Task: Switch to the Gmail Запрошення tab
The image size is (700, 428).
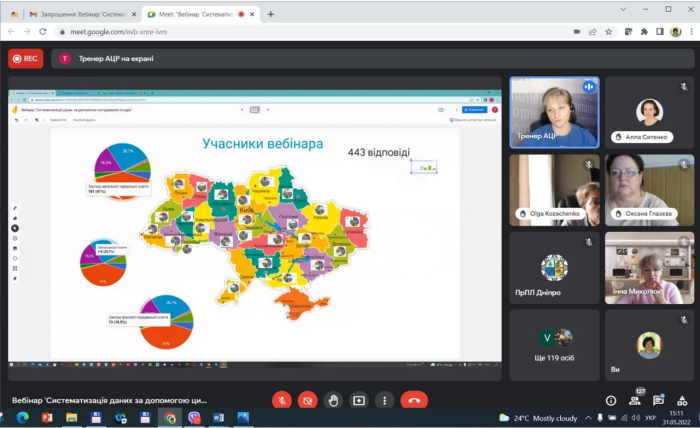Action: click(76, 14)
